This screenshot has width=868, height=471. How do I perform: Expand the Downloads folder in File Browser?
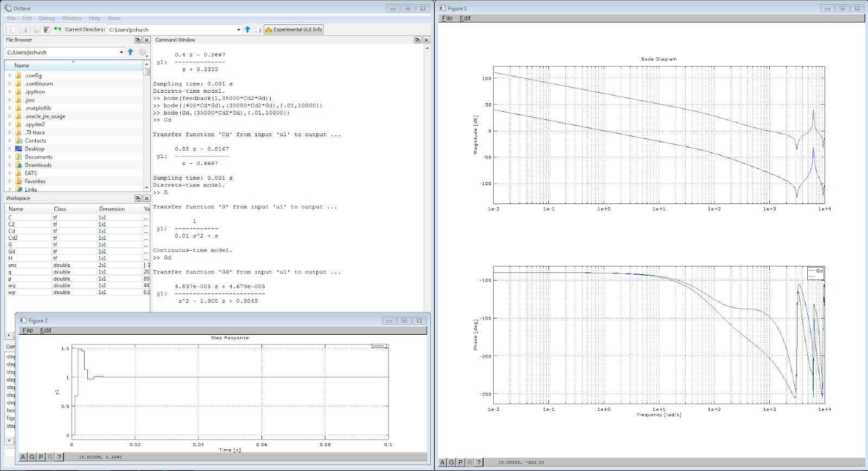(x=10, y=165)
